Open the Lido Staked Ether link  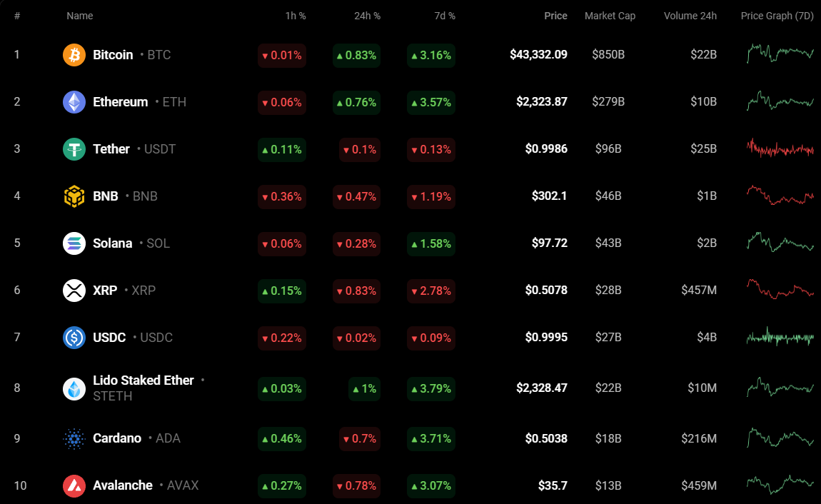tap(143, 380)
